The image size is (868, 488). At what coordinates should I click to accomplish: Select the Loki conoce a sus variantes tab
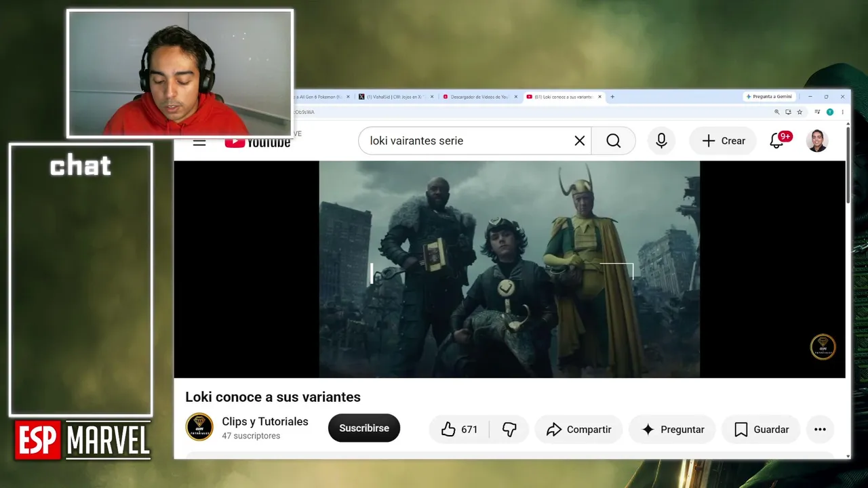[564, 97]
